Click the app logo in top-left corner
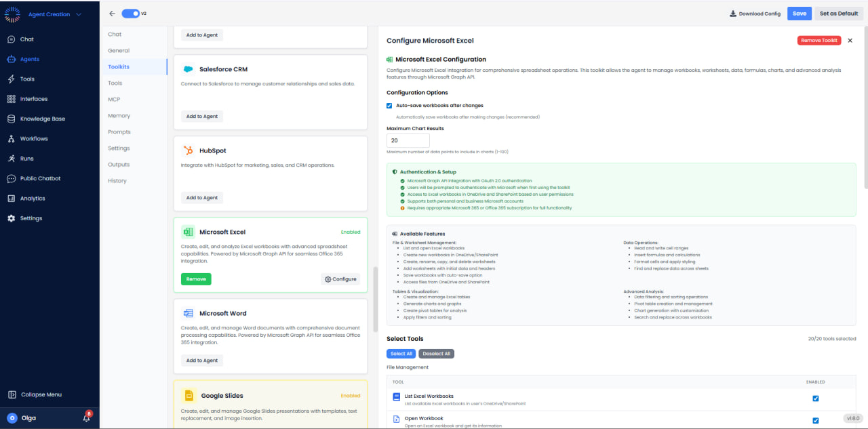This screenshot has width=868, height=429. pyautogui.click(x=13, y=14)
